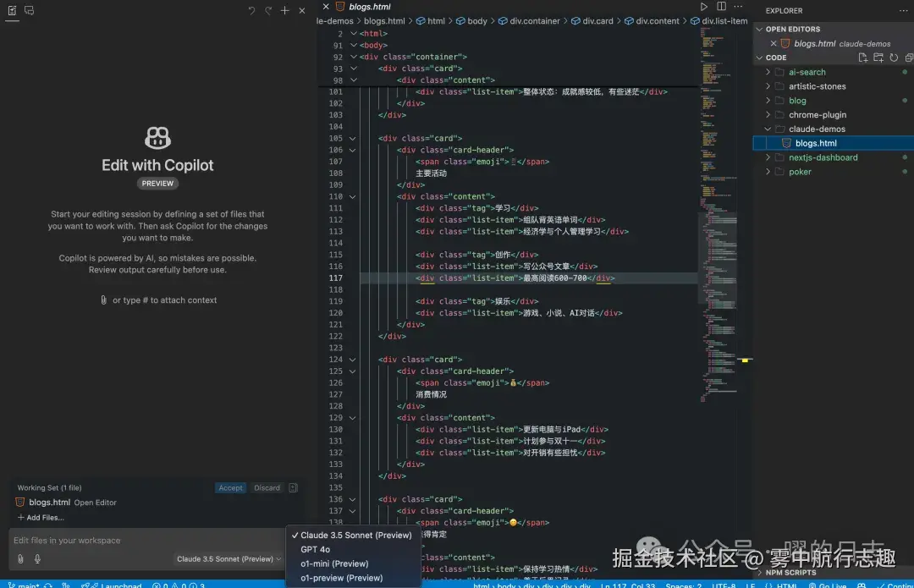This screenshot has width=914, height=588.
Task: Select blogs.html in the Explorer tree
Action: (834, 143)
